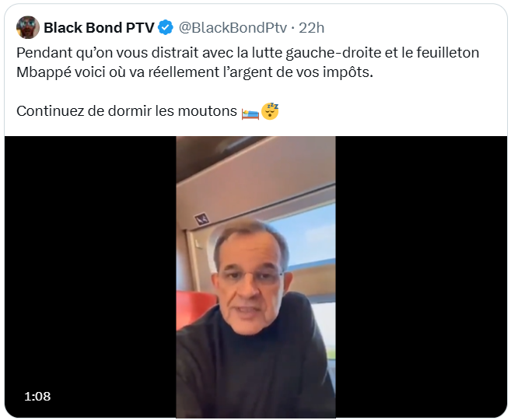Select the first line beginning 'Pendant qu'on vous distrait'
Viewport: 511px width, 420px height.
click(247, 52)
